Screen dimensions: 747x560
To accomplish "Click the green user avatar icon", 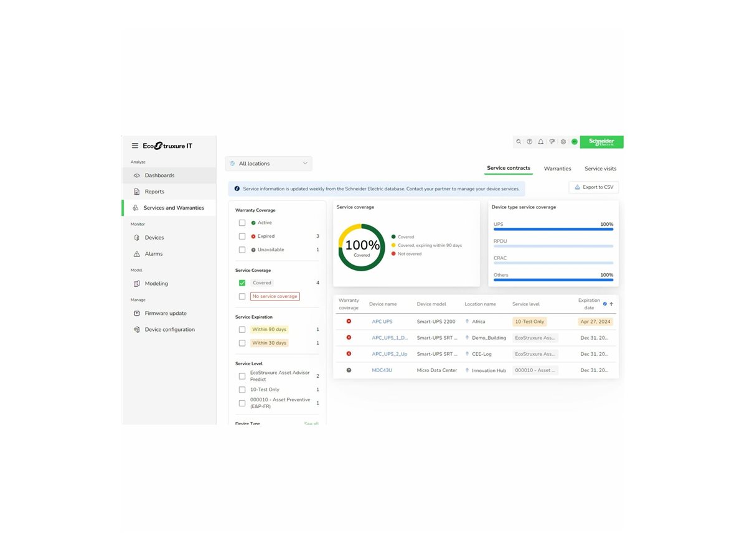I will pos(574,142).
